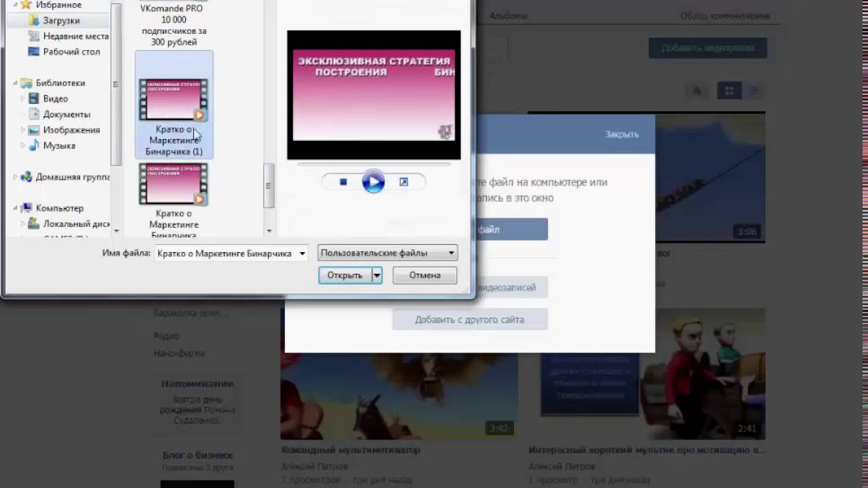The width and height of the screenshot is (868, 488).
Task: Open the 3:06 video thumbnail on VK
Action: (711, 178)
